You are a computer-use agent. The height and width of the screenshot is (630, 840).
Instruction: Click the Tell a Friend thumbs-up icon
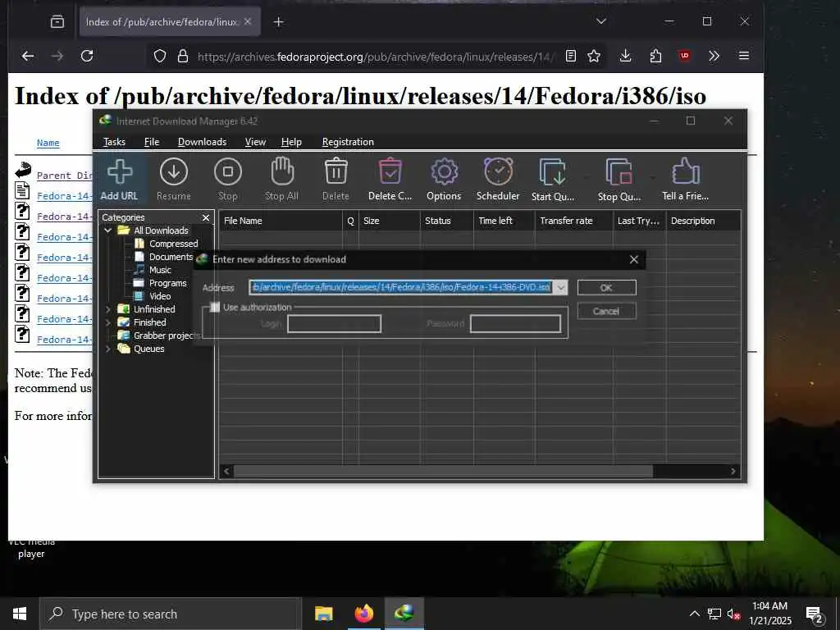(686, 179)
